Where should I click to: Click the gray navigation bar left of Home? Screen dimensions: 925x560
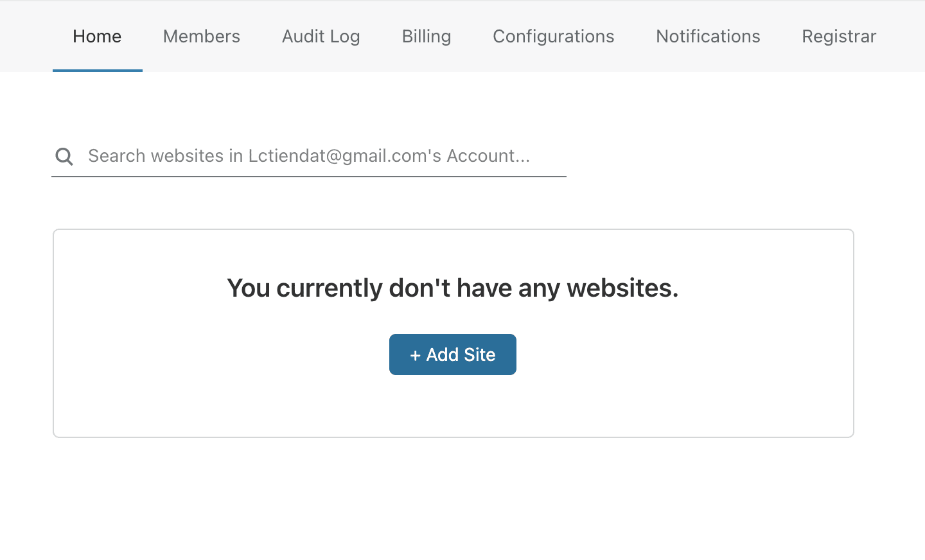[26, 37]
